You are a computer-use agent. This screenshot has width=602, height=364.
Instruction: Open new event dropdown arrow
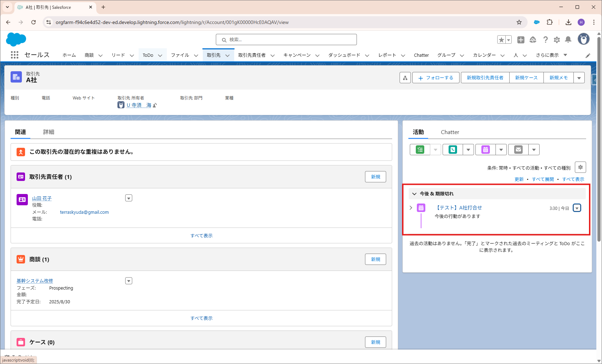(501, 150)
